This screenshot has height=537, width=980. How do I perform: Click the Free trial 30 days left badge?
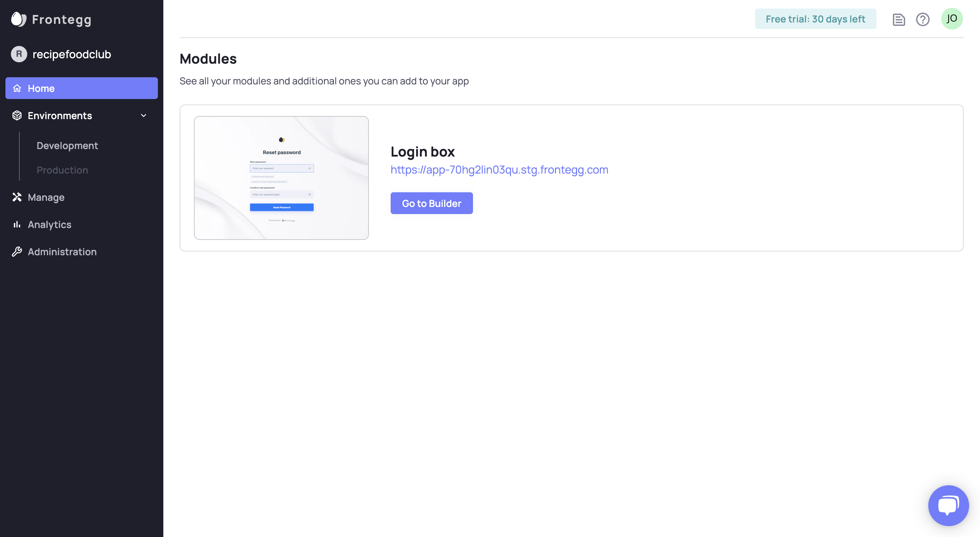point(815,19)
